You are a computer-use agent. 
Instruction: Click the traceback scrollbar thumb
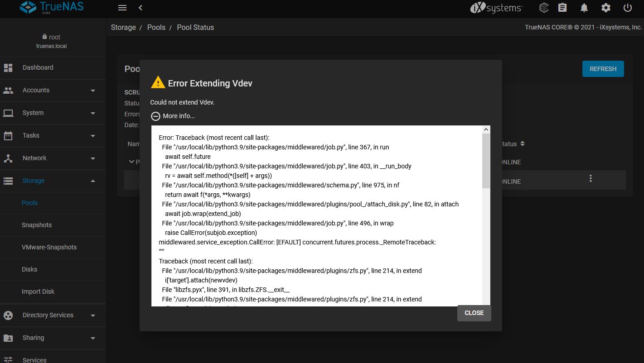[x=486, y=161]
